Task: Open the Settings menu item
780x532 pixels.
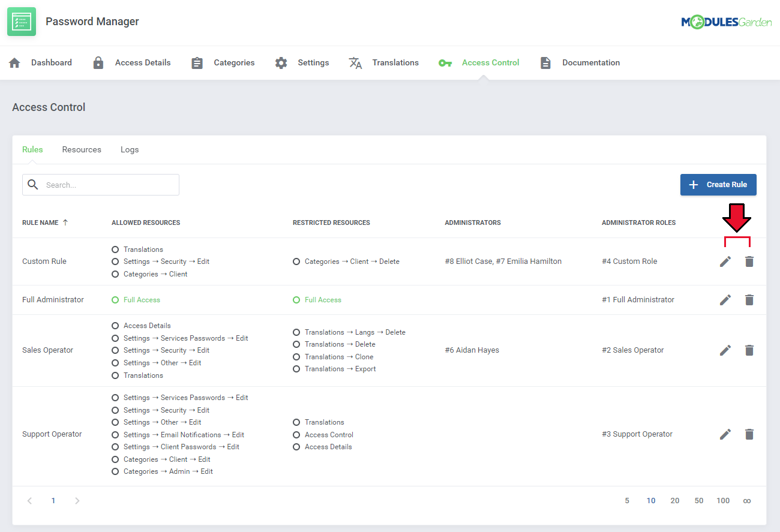Action: click(313, 62)
